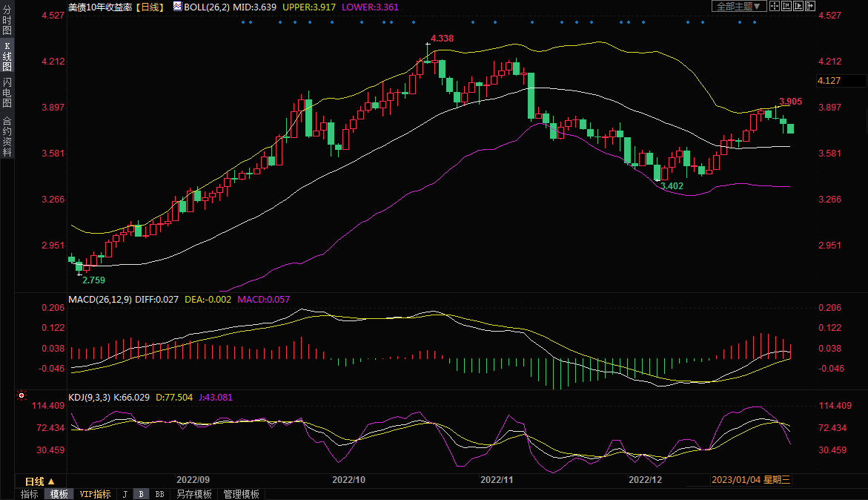
Task: Click the crosshair cursor icon in top toolbar
Action: (x=775, y=6)
